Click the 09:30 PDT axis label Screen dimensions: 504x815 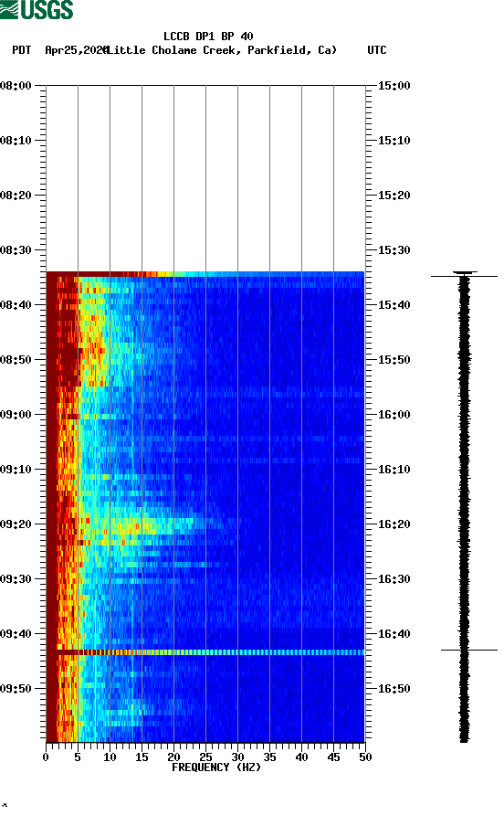pyautogui.click(x=16, y=579)
